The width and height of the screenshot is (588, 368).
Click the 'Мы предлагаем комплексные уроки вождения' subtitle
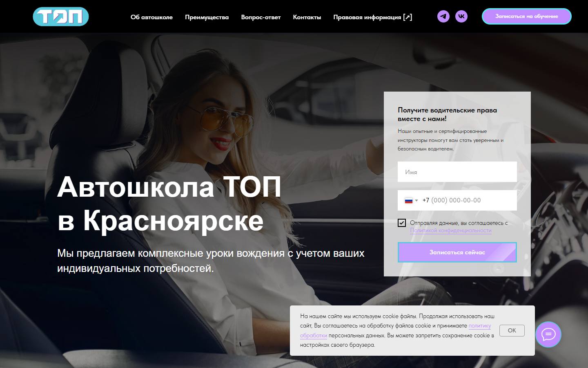click(211, 261)
